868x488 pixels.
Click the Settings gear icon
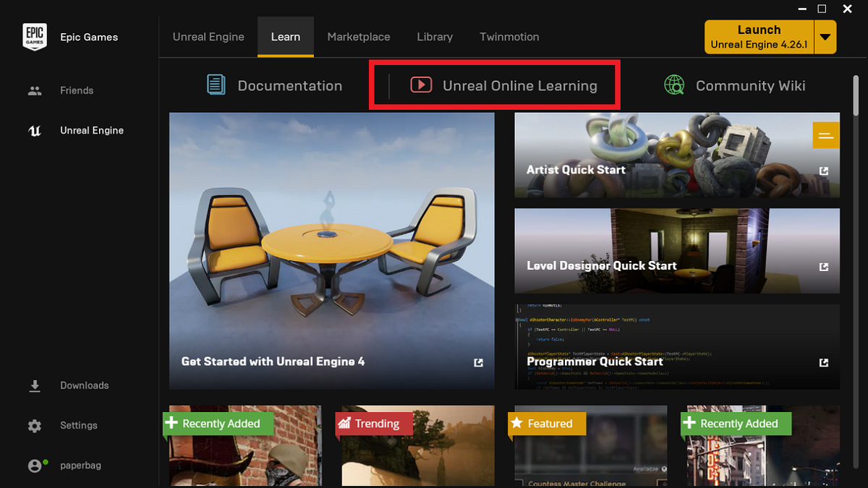35,426
